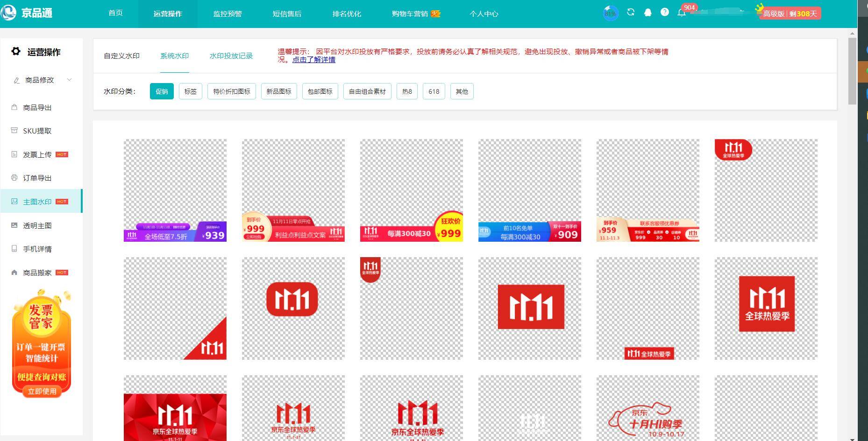868x441 pixels.
Task: Click the refresh sync icon in header
Action: tap(631, 12)
